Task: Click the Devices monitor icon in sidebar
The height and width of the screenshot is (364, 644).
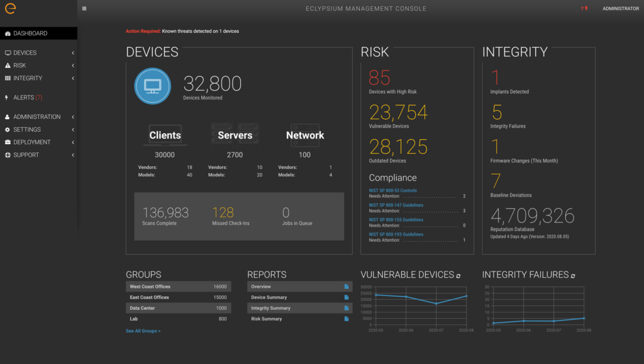Action: (8, 53)
